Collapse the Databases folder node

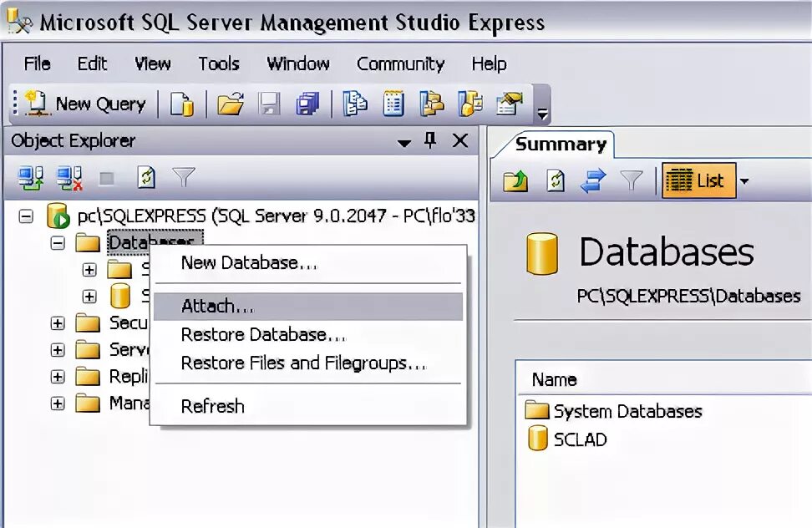pyautogui.click(x=58, y=243)
